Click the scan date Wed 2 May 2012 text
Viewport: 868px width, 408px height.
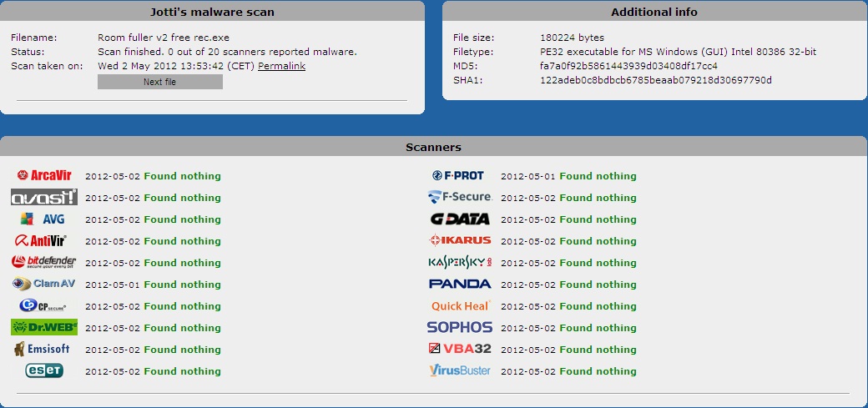coord(177,66)
